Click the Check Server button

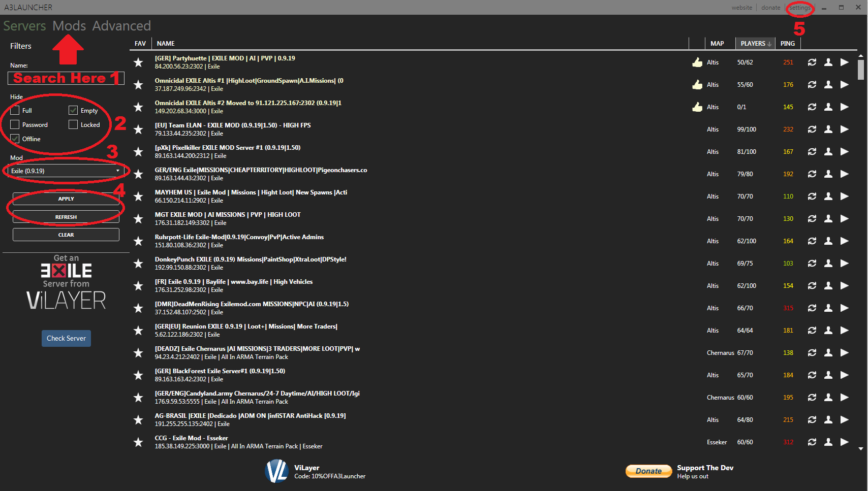[x=66, y=338]
